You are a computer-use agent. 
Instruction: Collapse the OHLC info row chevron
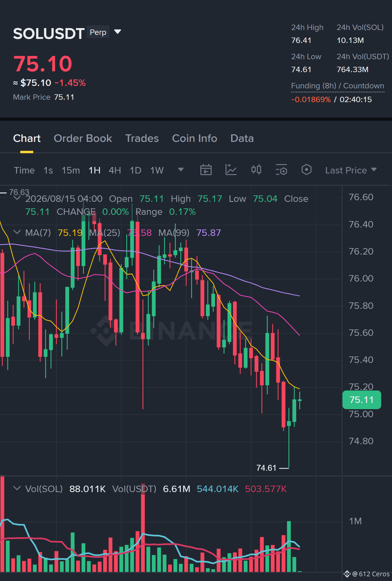tap(17, 198)
